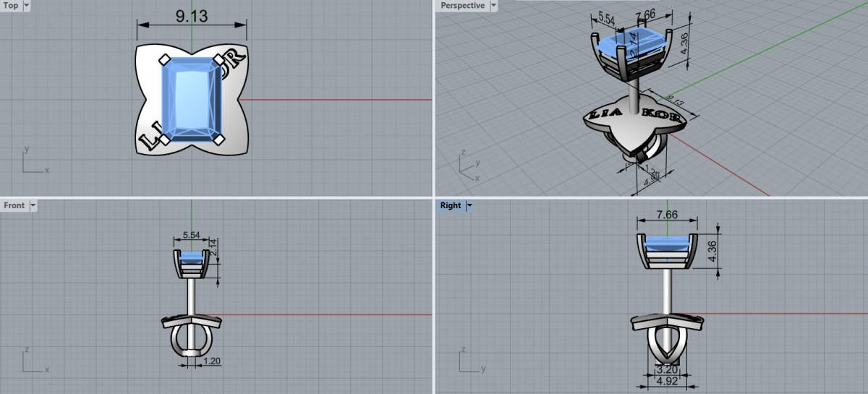Open the Top viewport dropdown arrow
The width and height of the screenshot is (868, 394).
click(x=27, y=6)
